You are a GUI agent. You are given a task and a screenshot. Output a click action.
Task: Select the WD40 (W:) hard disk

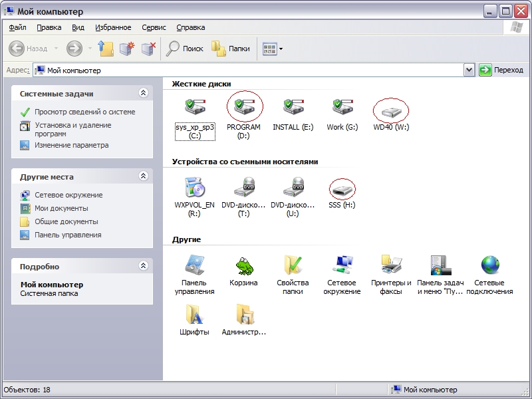coord(390,110)
